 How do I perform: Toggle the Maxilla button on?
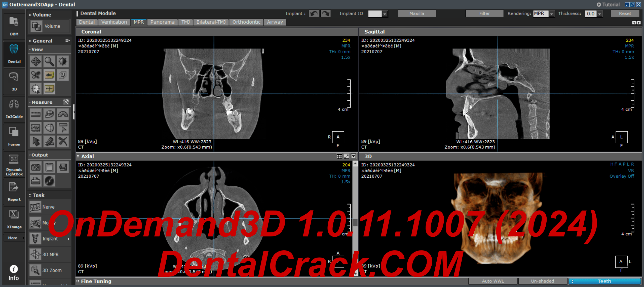pos(417,14)
